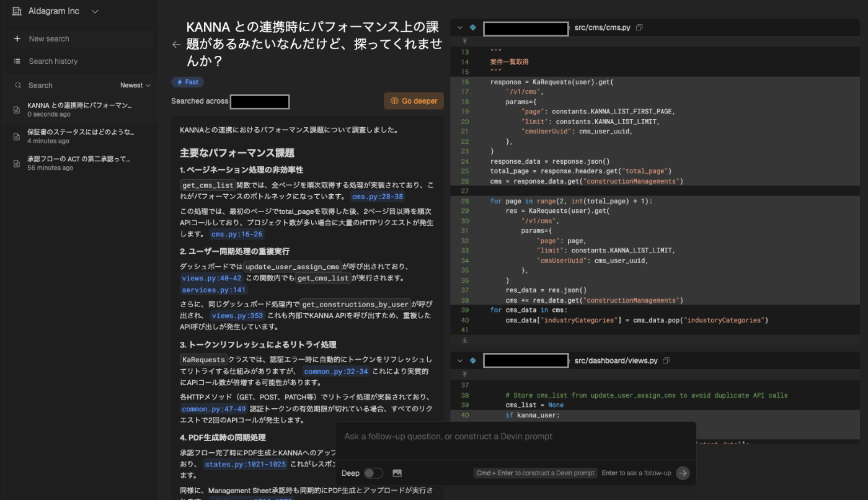Click the heading '1. ページネーション処理の非効率性'
Viewport: 868px width, 500px height.
click(242, 170)
